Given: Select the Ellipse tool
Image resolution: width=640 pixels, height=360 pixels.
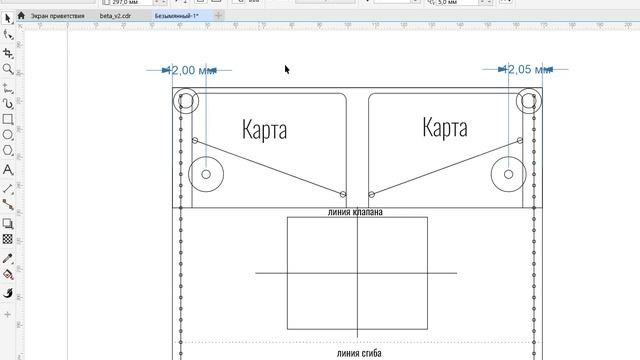Looking at the screenshot, I should [x=7, y=135].
